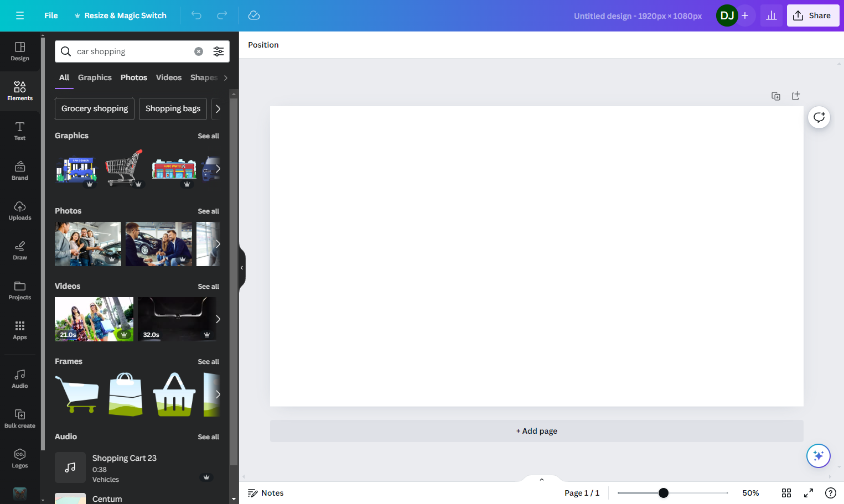Click the Share button
Image resolution: width=844 pixels, height=504 pixels.
[813, 15]
